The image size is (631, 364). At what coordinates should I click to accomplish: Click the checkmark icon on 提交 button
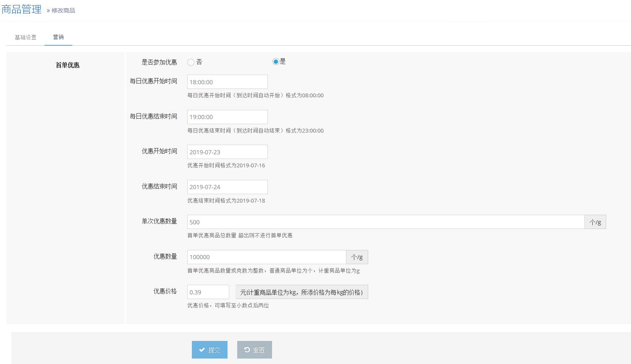(202, 350)
